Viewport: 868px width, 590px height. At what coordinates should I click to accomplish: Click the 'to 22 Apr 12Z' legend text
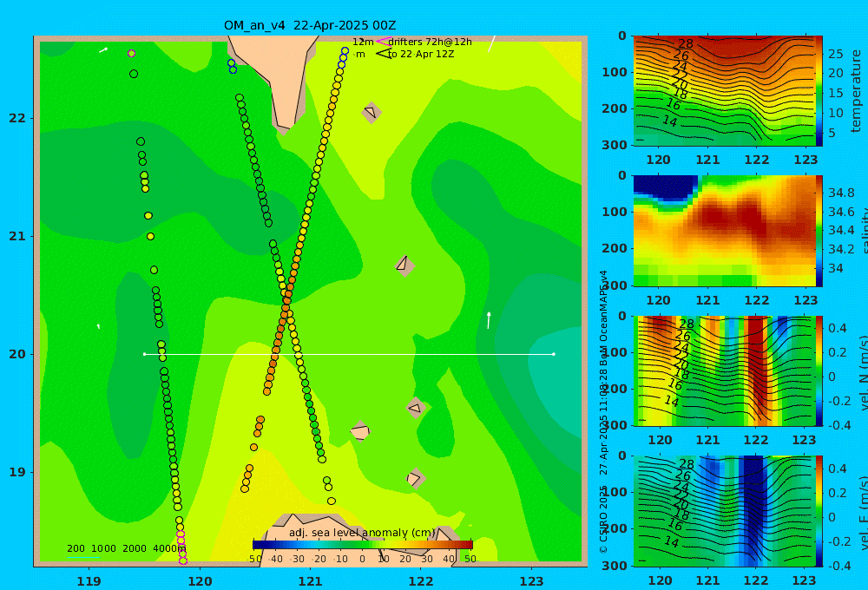[421, 54]
